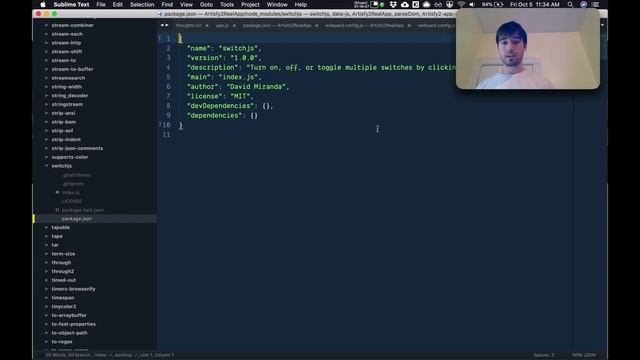Expand the tapable folder
This screenshot has height=360, width=640.
pos(46,227)
